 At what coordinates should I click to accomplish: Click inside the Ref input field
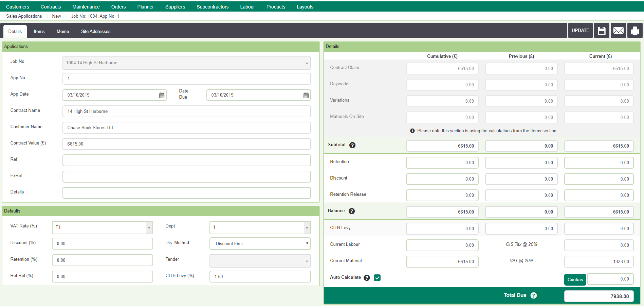click(x=186, y=160)
